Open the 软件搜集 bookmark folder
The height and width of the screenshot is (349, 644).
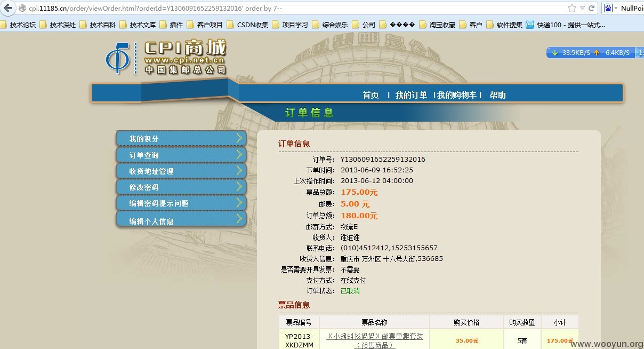pos(504,25)
